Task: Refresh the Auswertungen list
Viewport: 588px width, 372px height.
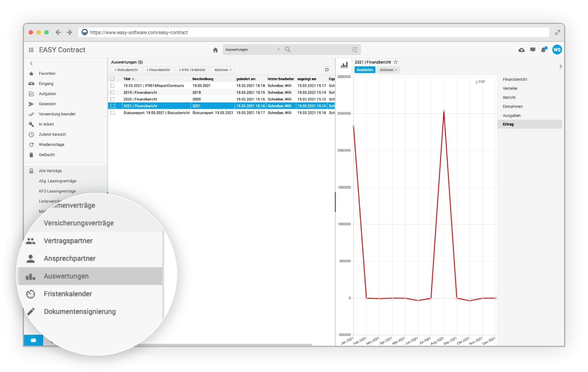Action: point(327,70)
